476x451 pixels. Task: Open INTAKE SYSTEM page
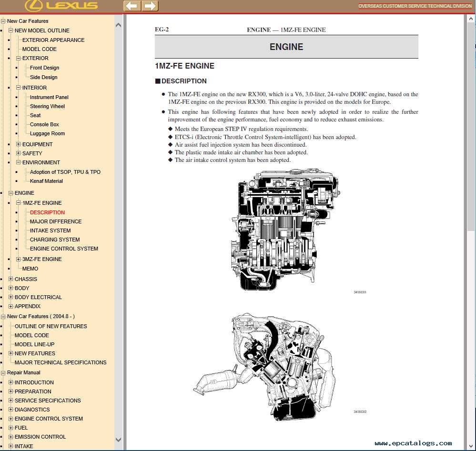pos(50,231)
